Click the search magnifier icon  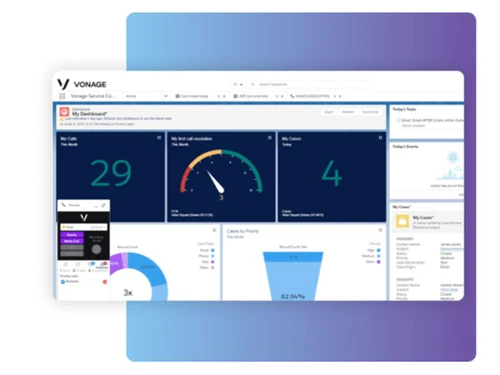pyautogui.click(x=253, y=84)
